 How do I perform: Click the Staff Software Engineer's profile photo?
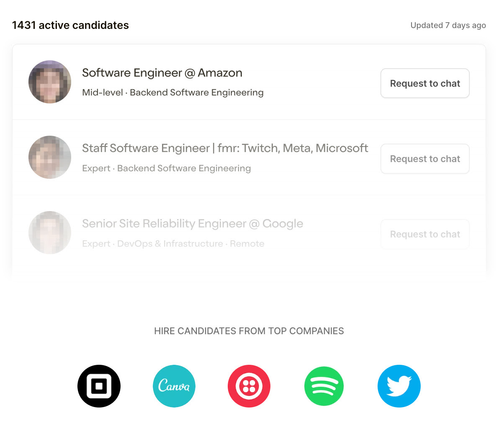(x=50, y=157)
